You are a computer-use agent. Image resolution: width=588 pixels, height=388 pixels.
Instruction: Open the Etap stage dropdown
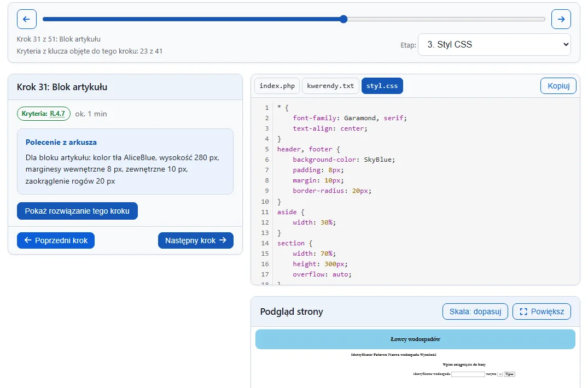494,45
